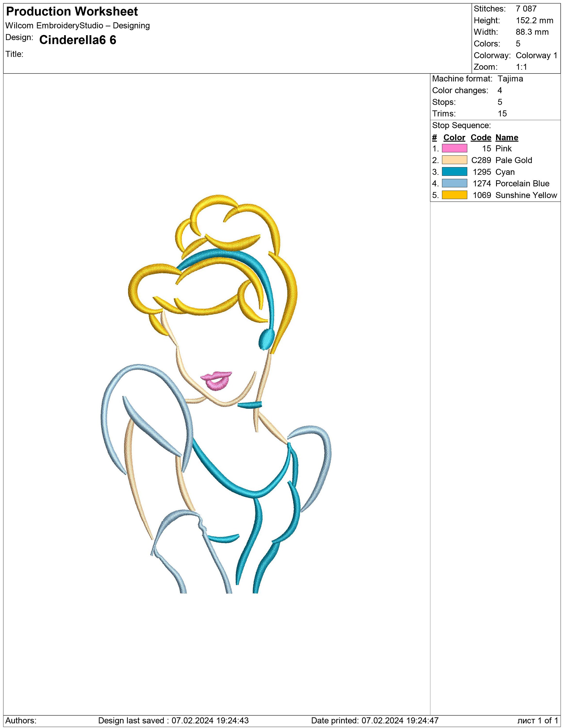
Task: Click the "Colorway:" label
Action: tap(492, 56)
